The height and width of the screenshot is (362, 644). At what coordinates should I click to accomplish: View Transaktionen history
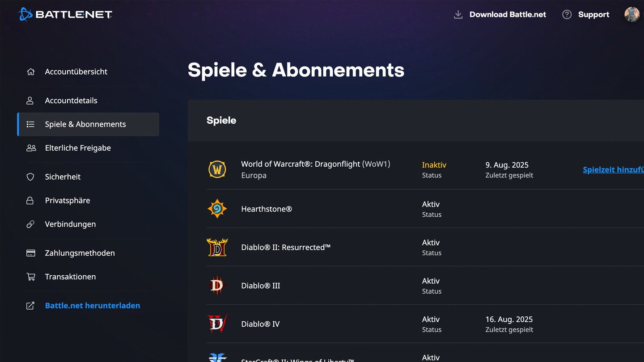[x=70, y=277]
